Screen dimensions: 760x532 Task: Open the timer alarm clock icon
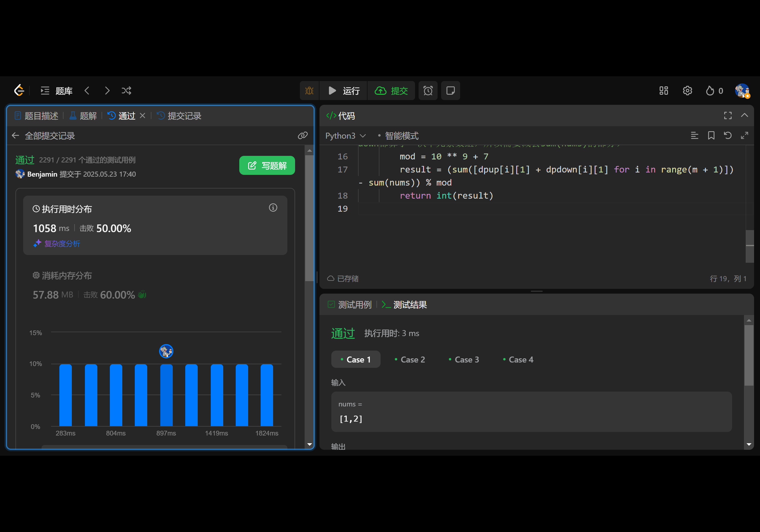pos(428,91)
